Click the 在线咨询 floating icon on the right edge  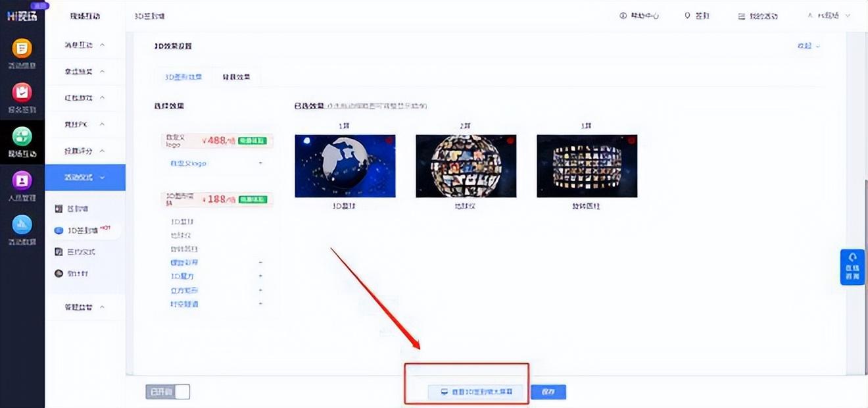click(852, 267)
